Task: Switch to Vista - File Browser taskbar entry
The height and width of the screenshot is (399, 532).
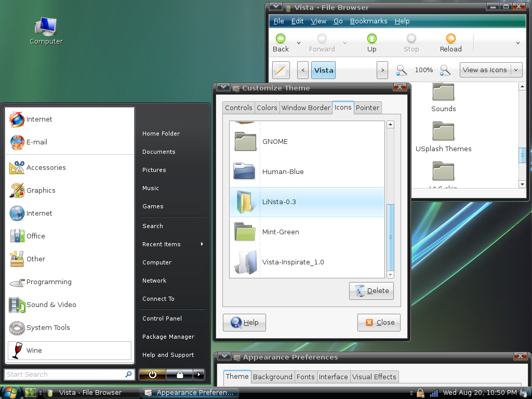Action: point(92,393)
